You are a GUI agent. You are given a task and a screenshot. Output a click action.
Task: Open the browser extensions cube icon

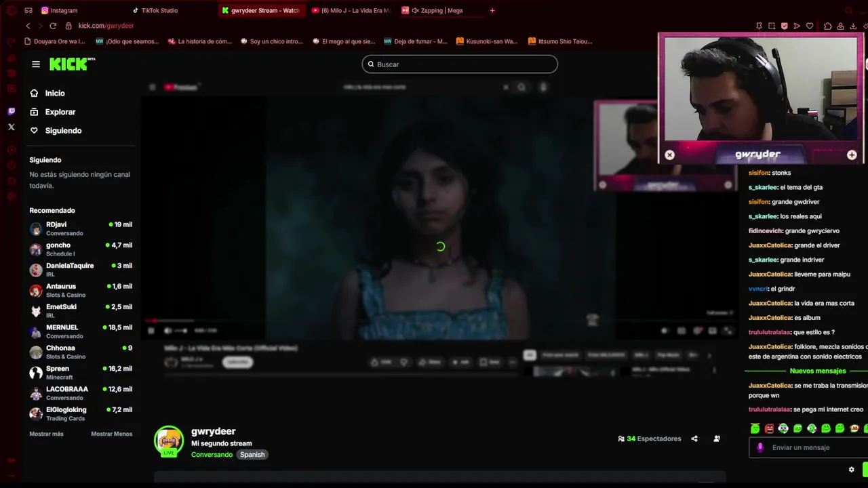tap(828, 26)
